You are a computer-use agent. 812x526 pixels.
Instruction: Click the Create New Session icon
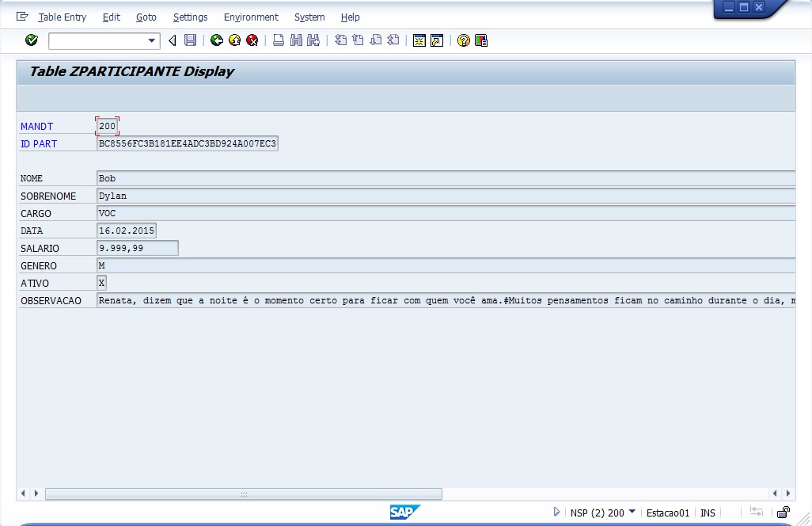[x=419, y=40]
